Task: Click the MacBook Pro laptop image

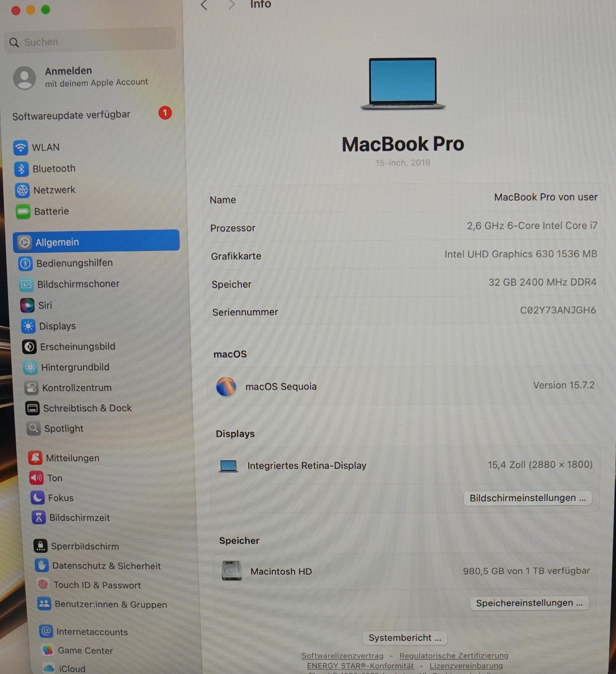Action: click(x=403, y=84)
